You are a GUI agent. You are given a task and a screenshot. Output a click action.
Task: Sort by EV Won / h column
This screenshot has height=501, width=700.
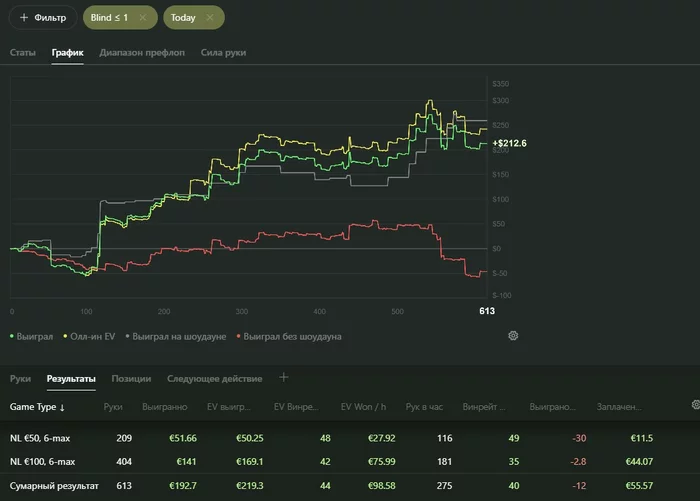(364, 408)
